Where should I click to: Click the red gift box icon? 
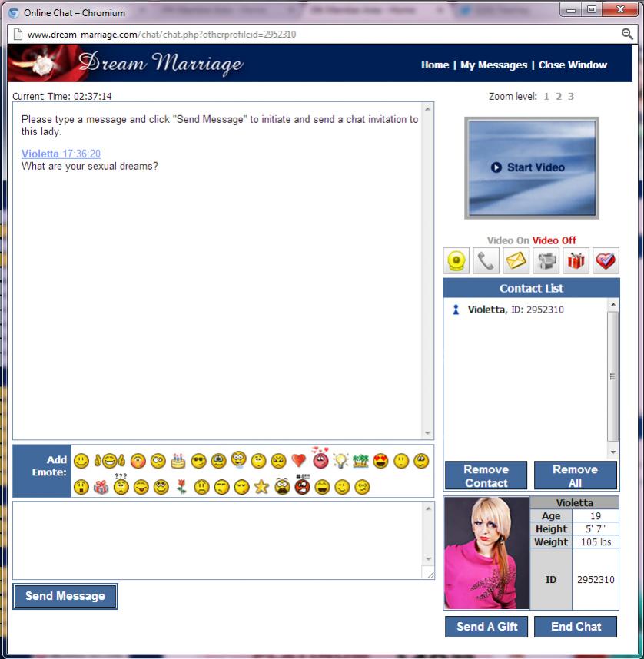click(576, 261)
